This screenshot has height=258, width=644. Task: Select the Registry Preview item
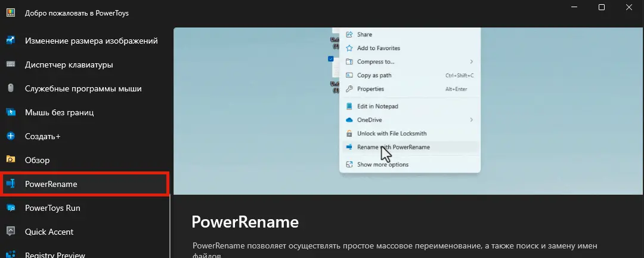pos(55,254)
